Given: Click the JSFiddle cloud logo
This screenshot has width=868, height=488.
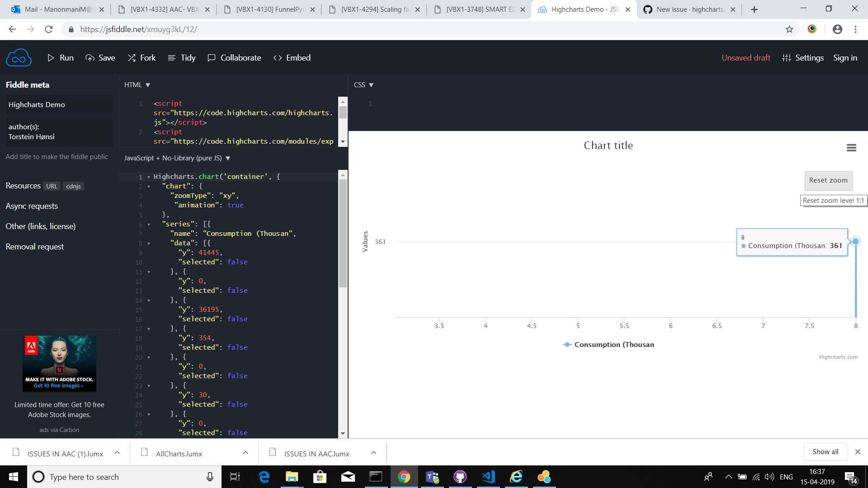Looking at the screenshot, I should click(18, 57).
